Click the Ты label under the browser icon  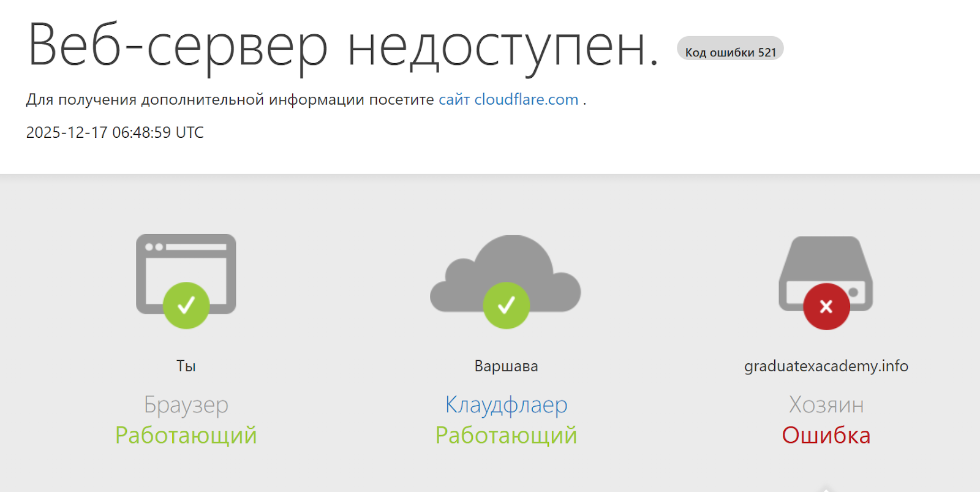[x=186, y=366]
